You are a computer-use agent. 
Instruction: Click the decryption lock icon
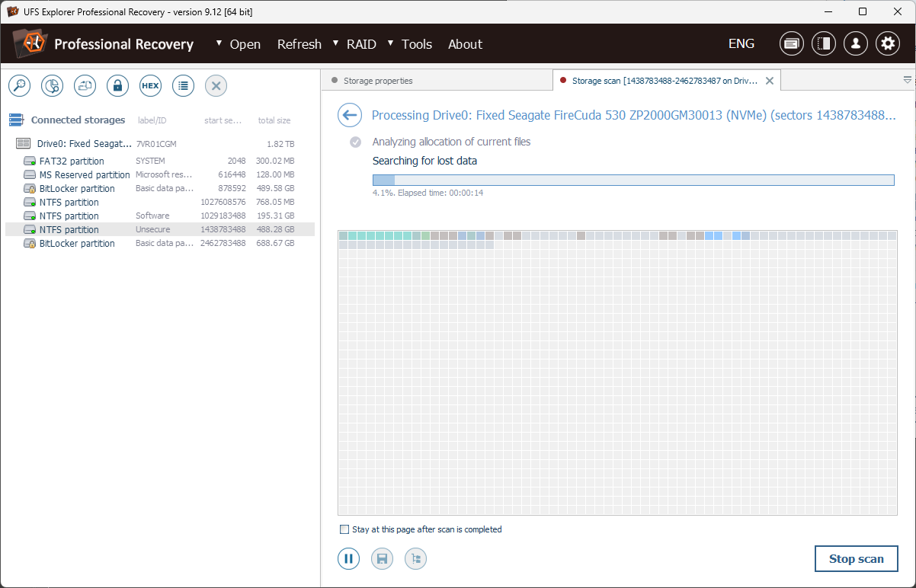(x=117, y=85)
